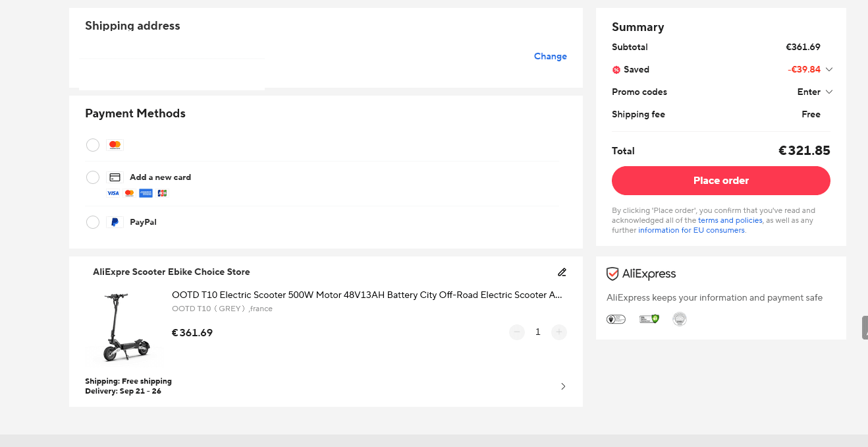Expand the Saved discount details chevron
This screenshot has height=447, width=868.
tap(829, 69)
